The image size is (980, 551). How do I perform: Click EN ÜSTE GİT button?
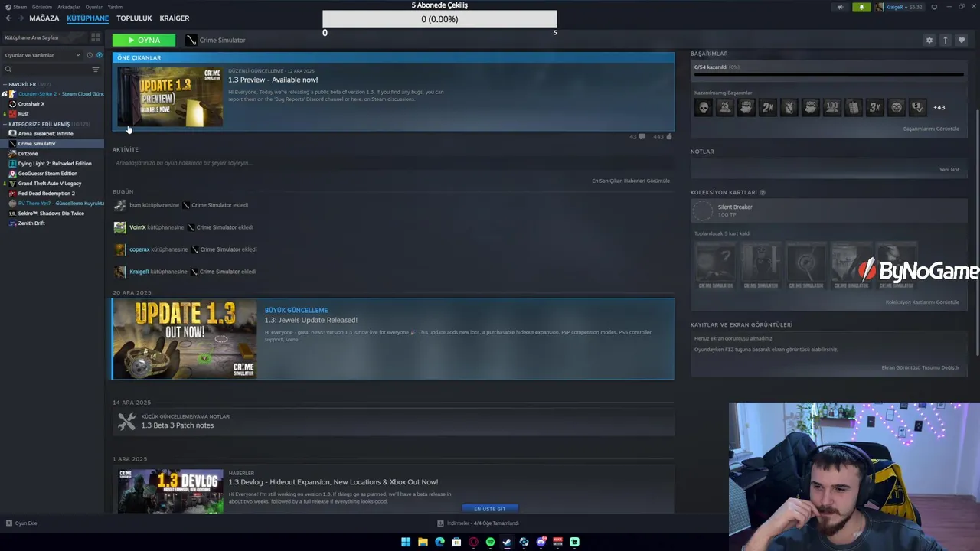(x=489, y=509)
